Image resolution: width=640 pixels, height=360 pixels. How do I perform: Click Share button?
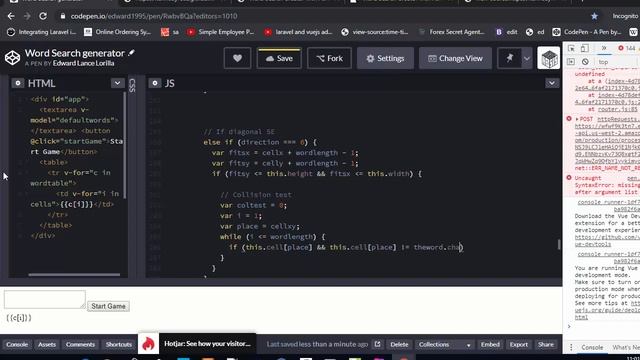546,344
